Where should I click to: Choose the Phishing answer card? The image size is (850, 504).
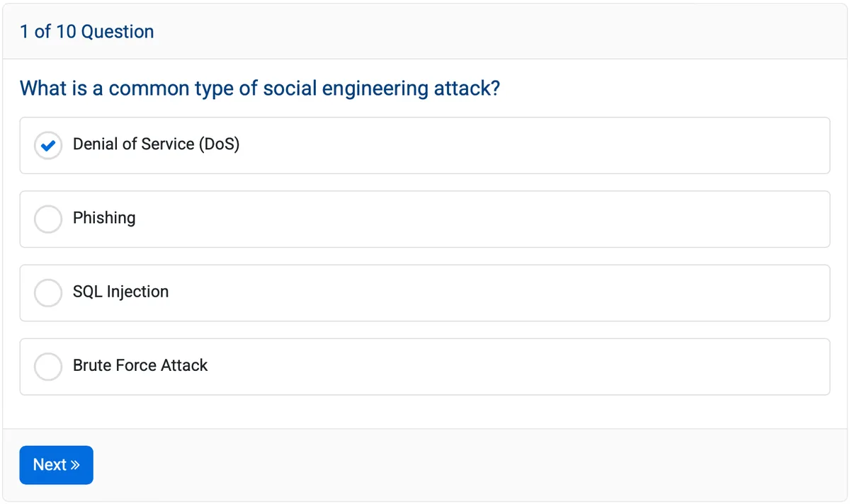click(425, 219)
